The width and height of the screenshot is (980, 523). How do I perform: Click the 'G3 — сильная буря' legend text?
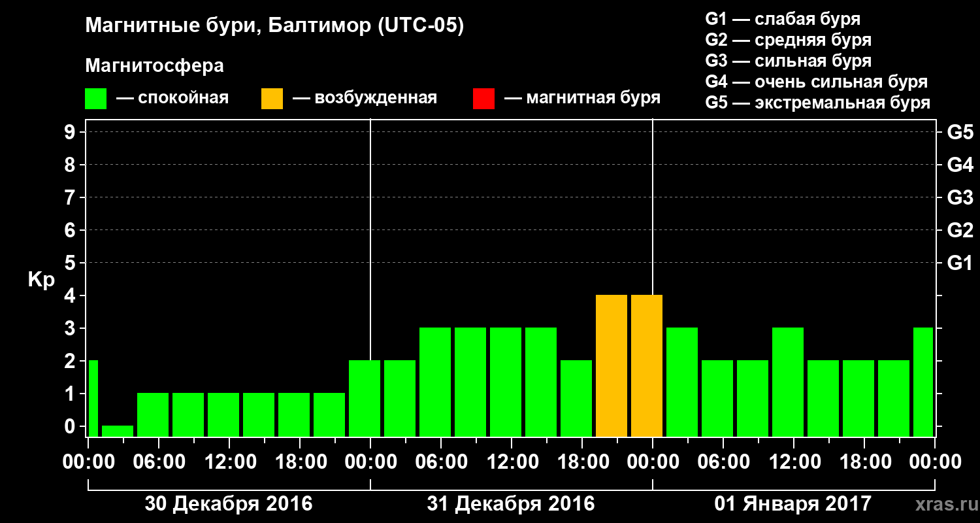789,61
